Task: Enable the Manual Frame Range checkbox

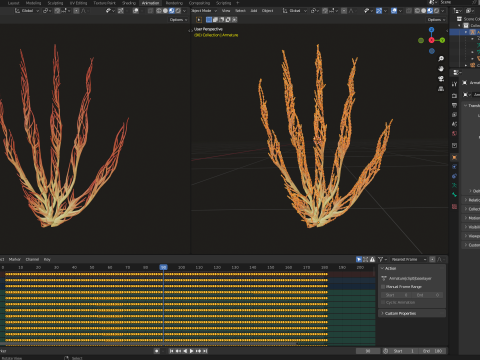Action: [x=383, y=287]
